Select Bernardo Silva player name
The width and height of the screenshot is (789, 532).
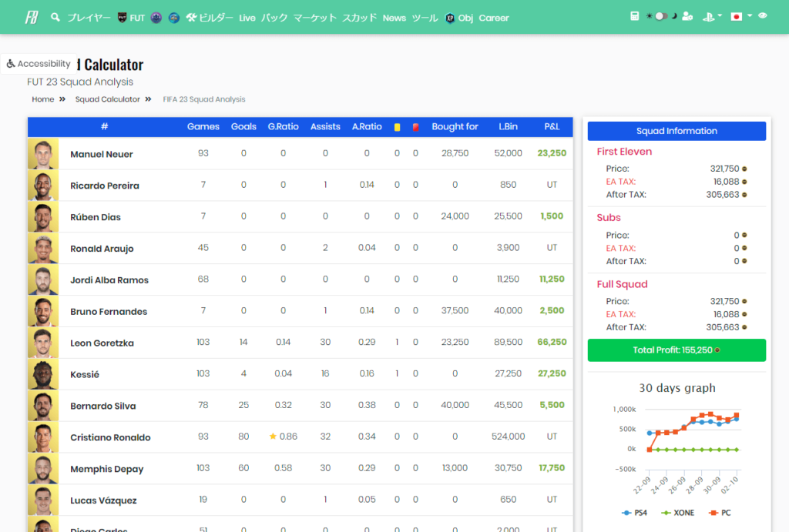tap(103, 406)
